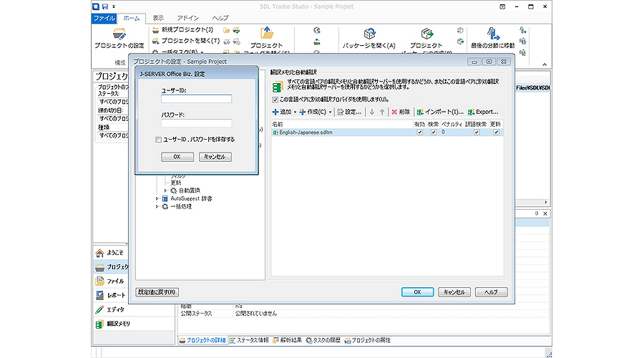Toggle 有効 checkbox for English-Japanese.sdltm

(x=419, y=132)
